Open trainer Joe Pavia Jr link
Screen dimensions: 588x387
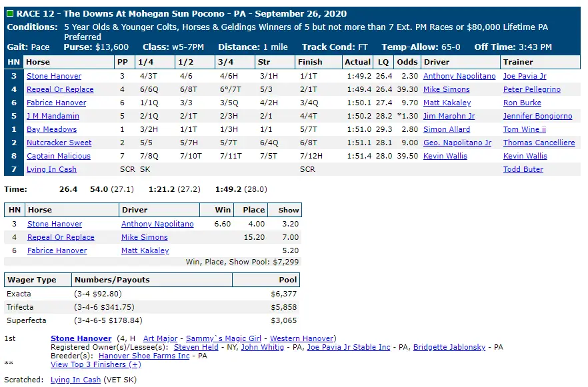pos(525,76)
